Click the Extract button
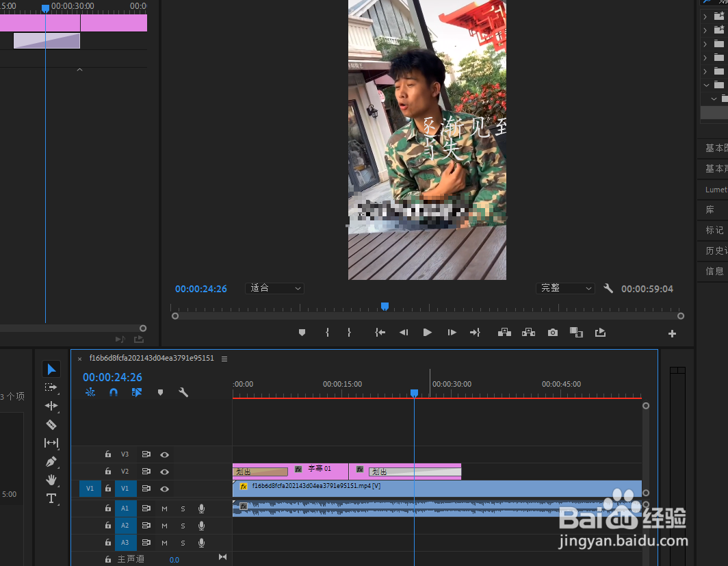Screen dimensions: 728x566 point(528,333)
